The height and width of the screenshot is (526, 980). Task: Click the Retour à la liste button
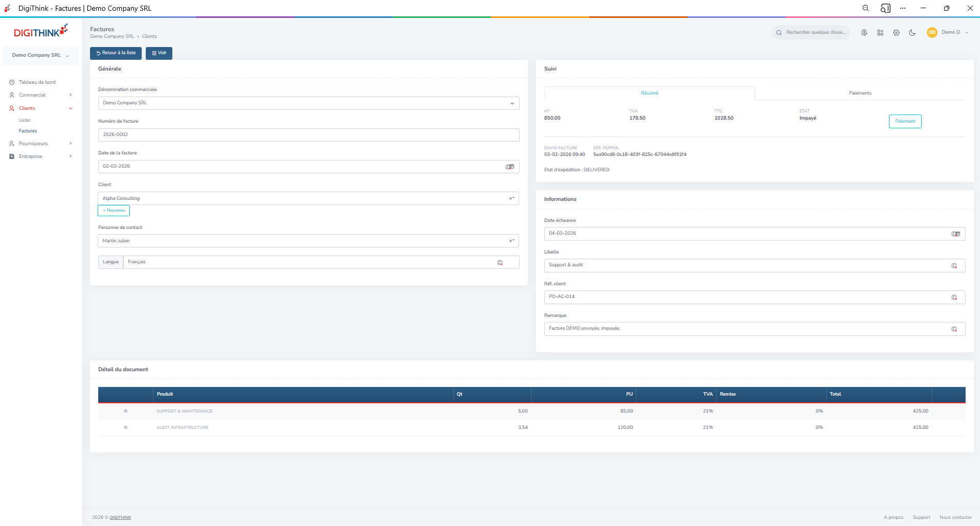pos(116,53)
